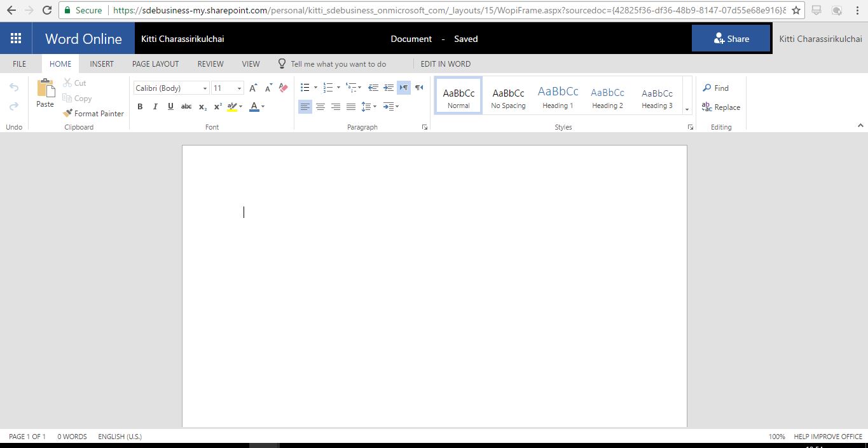
Task: Switch to the INSERT tab
Action: point(102,64)
